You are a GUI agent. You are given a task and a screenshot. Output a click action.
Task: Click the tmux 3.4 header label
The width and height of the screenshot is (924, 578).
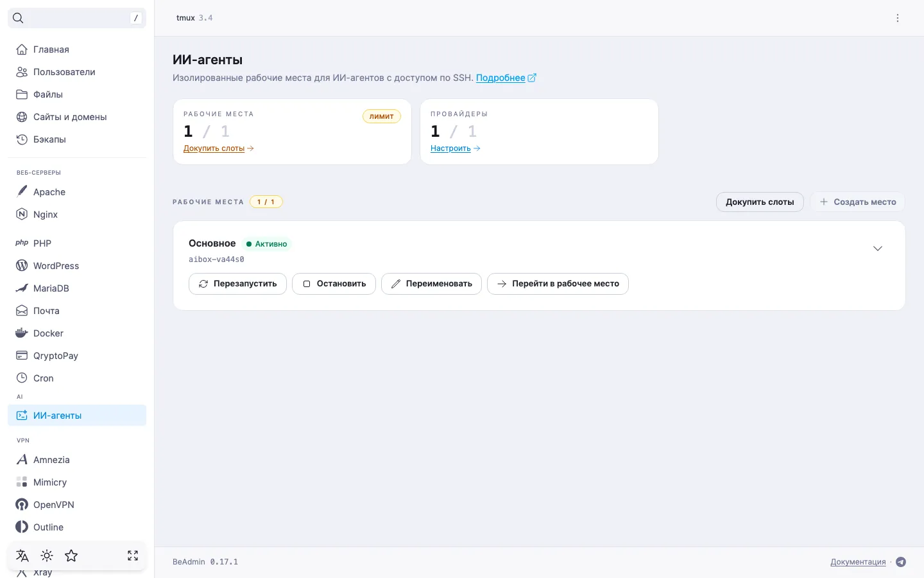click(x=194, y=18)
